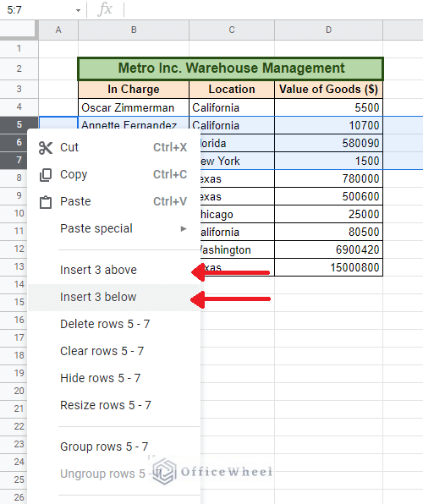Select Hide rows 5 - 7

point(114,378)
